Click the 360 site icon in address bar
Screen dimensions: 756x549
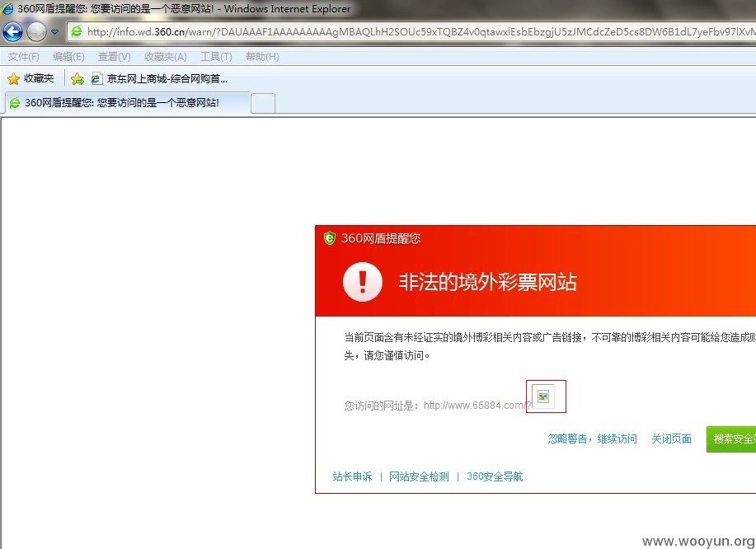pyautogui.click(x=77, y=32)
